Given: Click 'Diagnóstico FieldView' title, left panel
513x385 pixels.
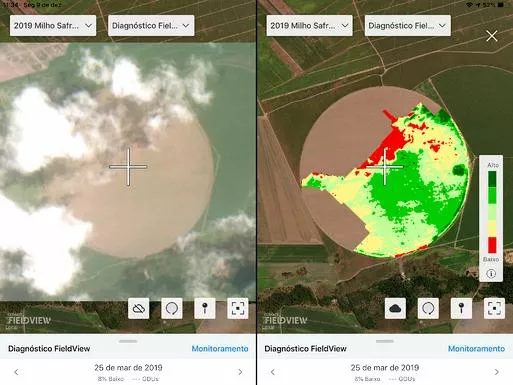Looking at the screenshot, I should coord(49,349).
